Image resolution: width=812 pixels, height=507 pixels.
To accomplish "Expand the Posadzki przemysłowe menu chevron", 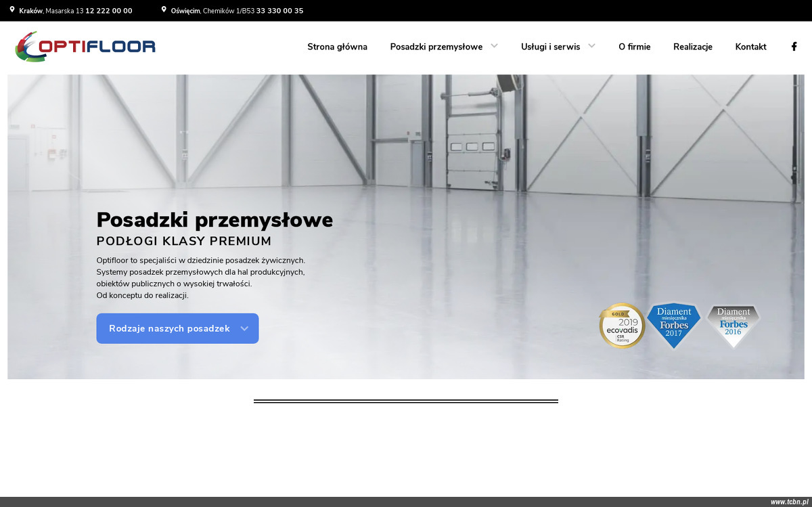I will pos(495,46).
